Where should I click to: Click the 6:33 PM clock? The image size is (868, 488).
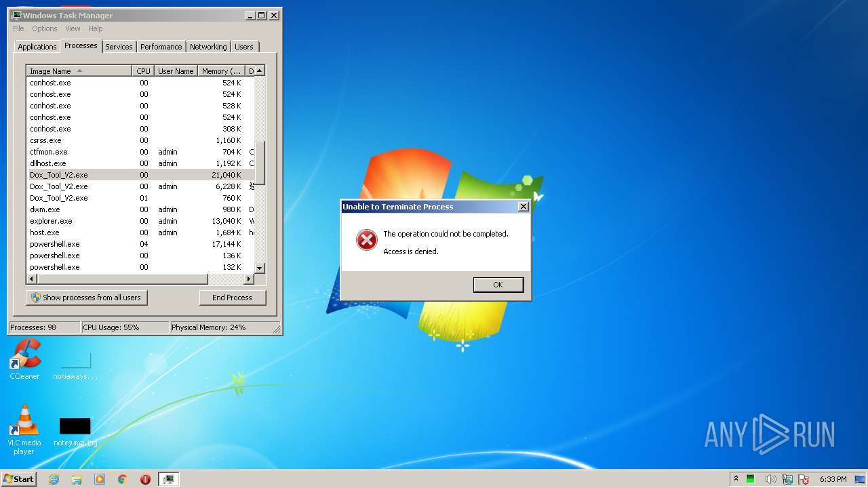coord(833,479)
